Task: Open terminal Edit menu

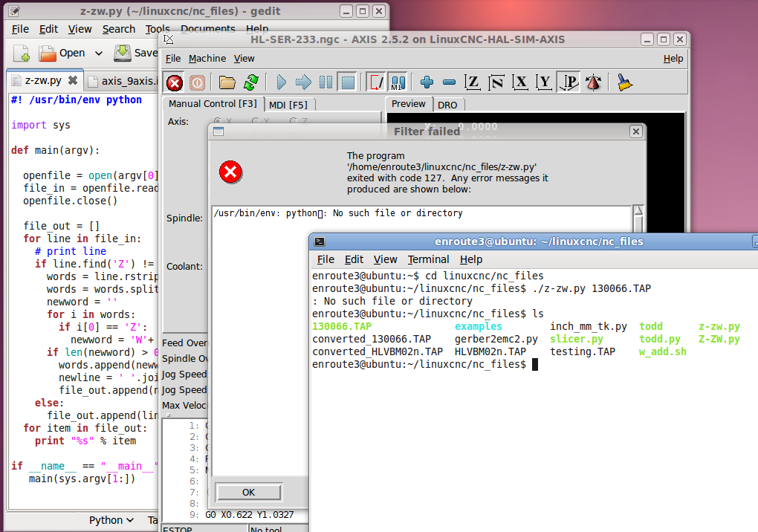Action: [354, 259]
